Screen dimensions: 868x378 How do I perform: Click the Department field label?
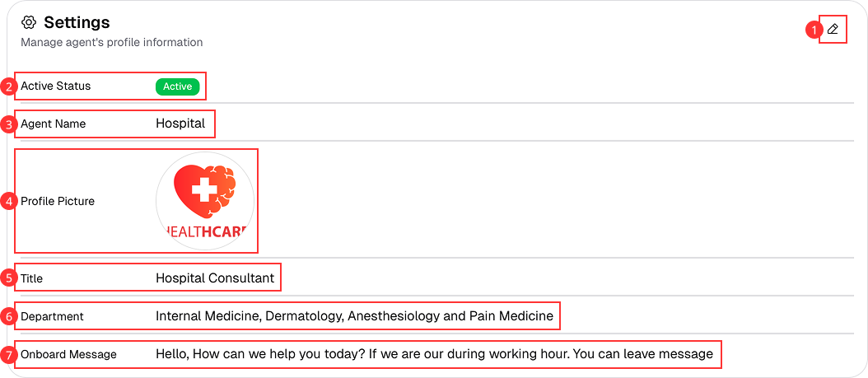pyautogui.click(x=52, y=316)
